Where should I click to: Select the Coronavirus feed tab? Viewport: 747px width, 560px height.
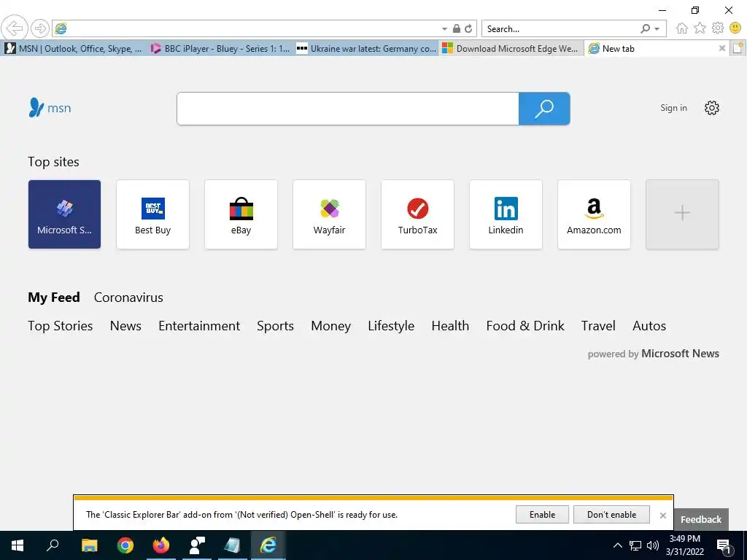(128, 297)
